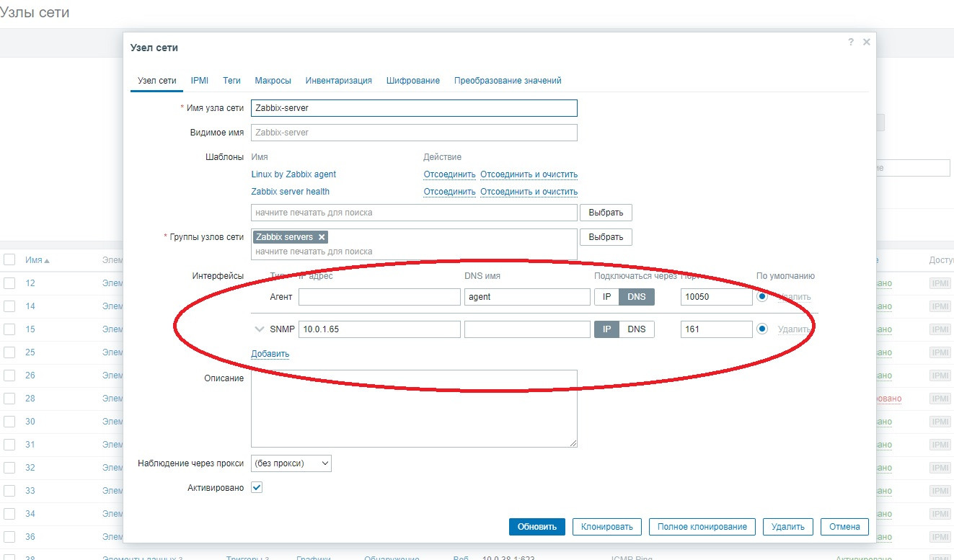Remove the Zabbix servers group tag
The image size is (954, 560).
click(x=322, y=237)
